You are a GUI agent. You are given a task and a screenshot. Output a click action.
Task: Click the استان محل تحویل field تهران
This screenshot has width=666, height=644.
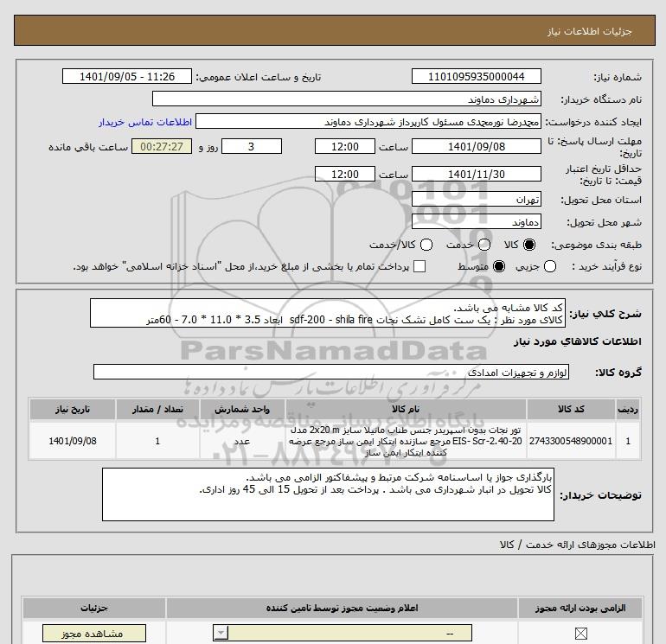[476, 199]
